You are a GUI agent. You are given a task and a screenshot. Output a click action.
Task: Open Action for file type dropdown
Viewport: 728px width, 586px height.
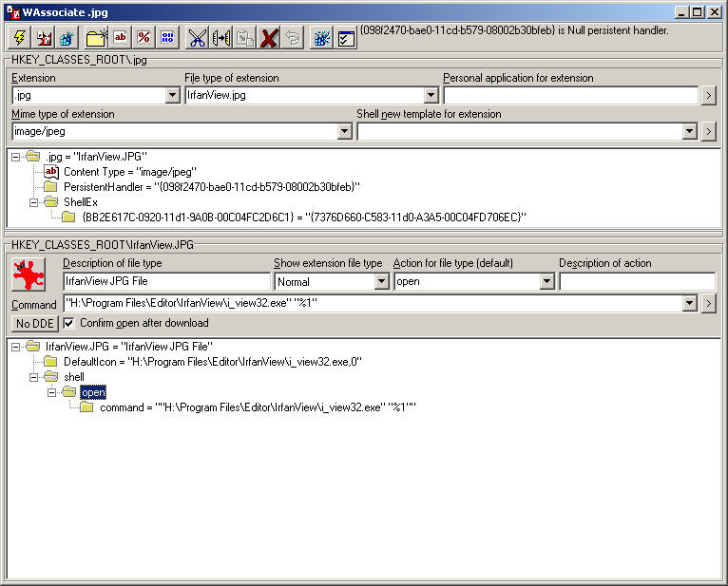tap(546, 281)
